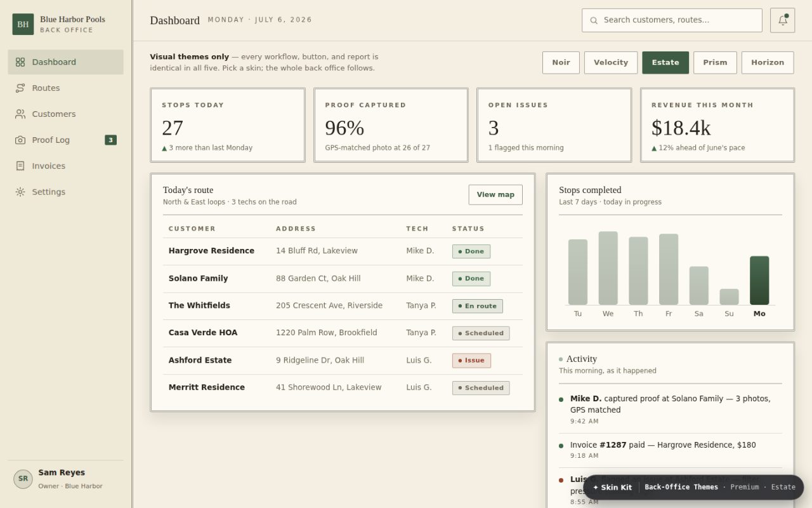This screenshot has width=812, height=508.
Task: Switch to Velocity theme
Action: click(611, 63)
